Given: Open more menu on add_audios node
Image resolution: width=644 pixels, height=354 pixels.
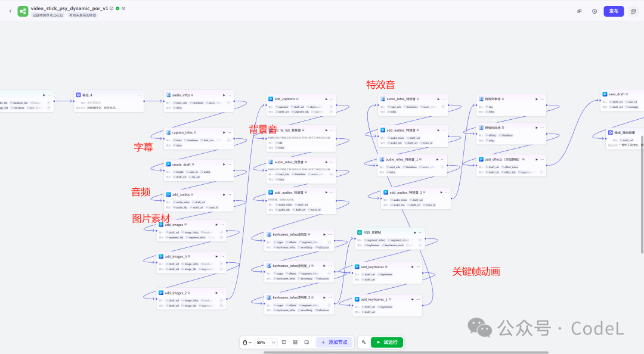Looking at the screenshot, I should coord(229,195).
